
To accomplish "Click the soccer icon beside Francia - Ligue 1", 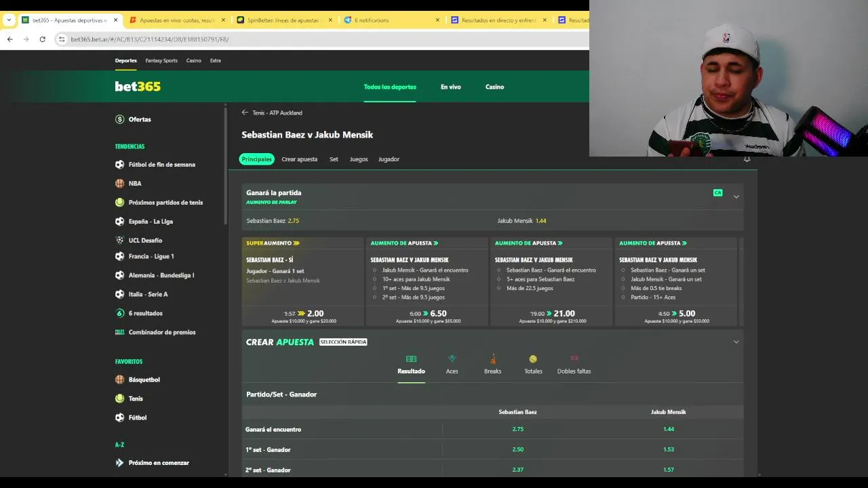I will [x=120, y=257].
